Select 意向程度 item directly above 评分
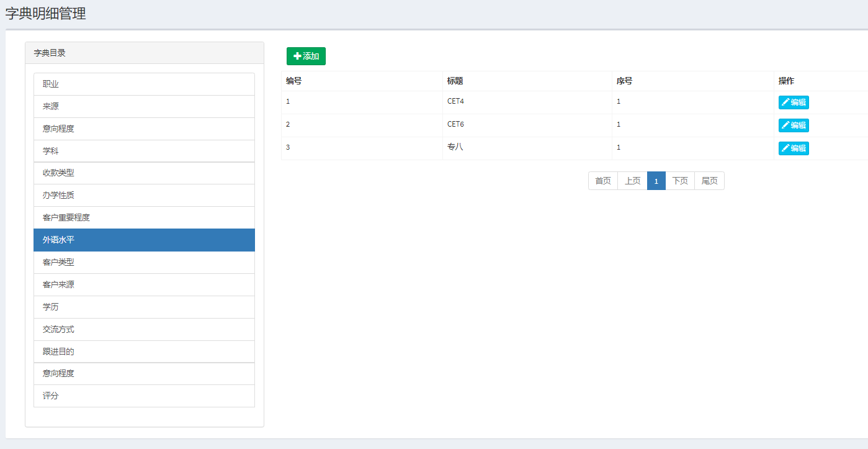The width and height of the screenshot is (868, 449). coord(144,374)
